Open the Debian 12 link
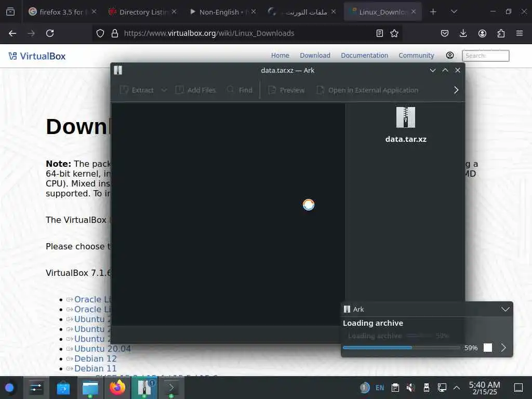Viewport: 532px width, 399px height. point(96,358)
